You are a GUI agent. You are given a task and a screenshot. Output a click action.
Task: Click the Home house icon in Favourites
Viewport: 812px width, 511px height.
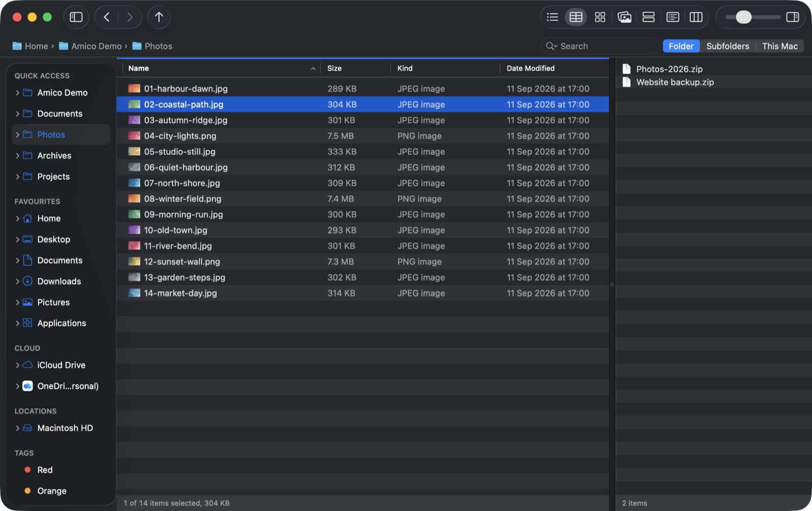28,218
